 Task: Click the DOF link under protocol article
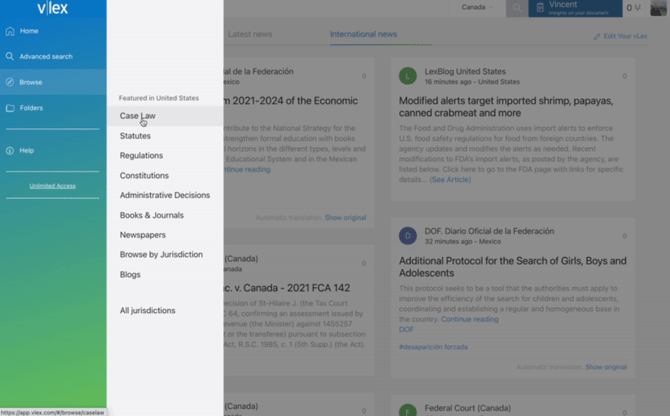coord(406,329)
